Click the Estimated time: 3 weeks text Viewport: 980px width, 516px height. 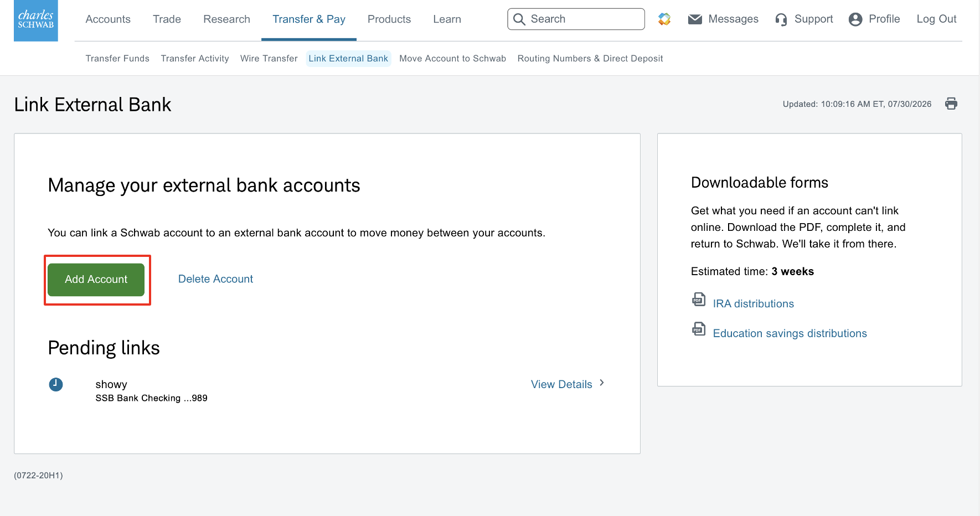point(752,271)
